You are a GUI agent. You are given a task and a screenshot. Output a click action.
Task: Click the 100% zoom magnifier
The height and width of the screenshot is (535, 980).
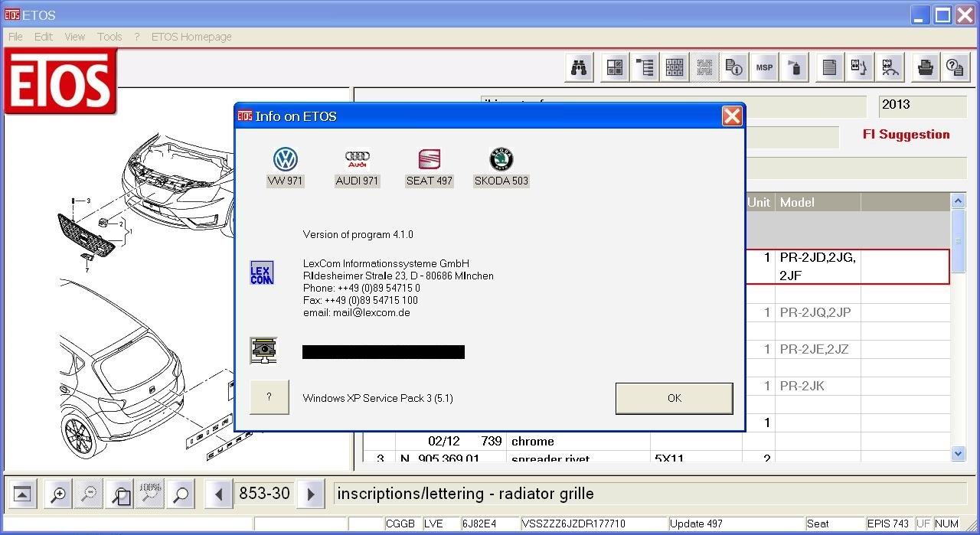(150, 494)
